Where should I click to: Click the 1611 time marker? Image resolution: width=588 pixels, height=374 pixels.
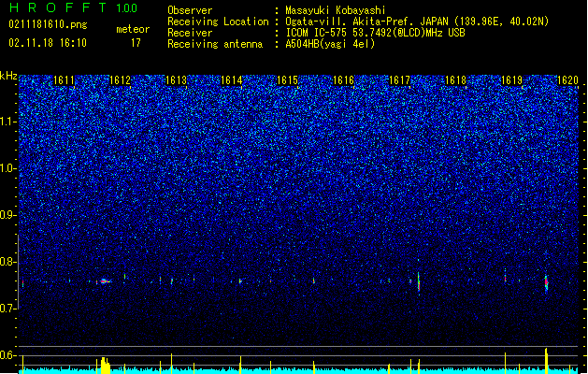pos(65,80)
